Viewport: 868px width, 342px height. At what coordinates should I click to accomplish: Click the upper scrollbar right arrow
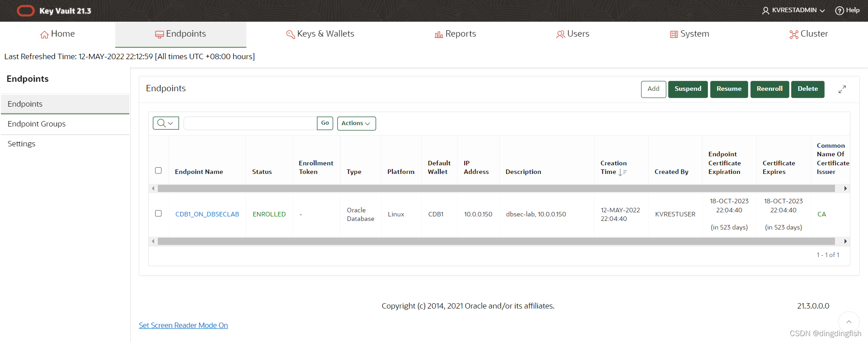click(x=845, y=188)
